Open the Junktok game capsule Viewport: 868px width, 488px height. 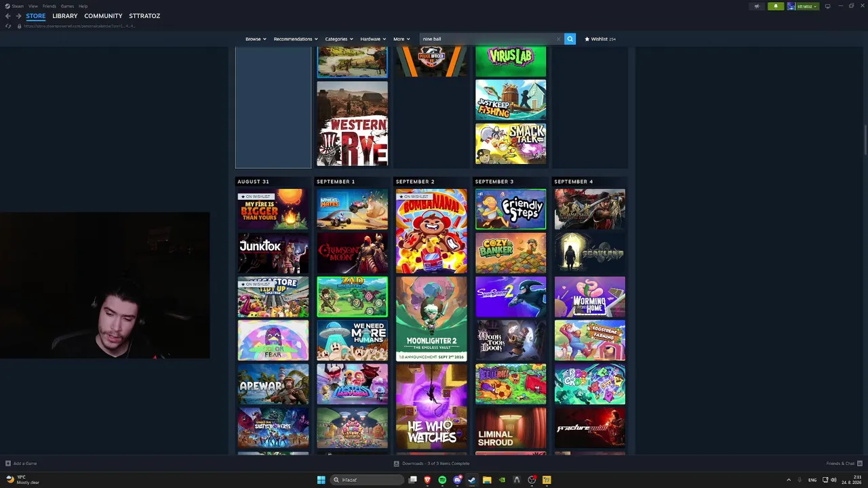click(x=273, y=253)
